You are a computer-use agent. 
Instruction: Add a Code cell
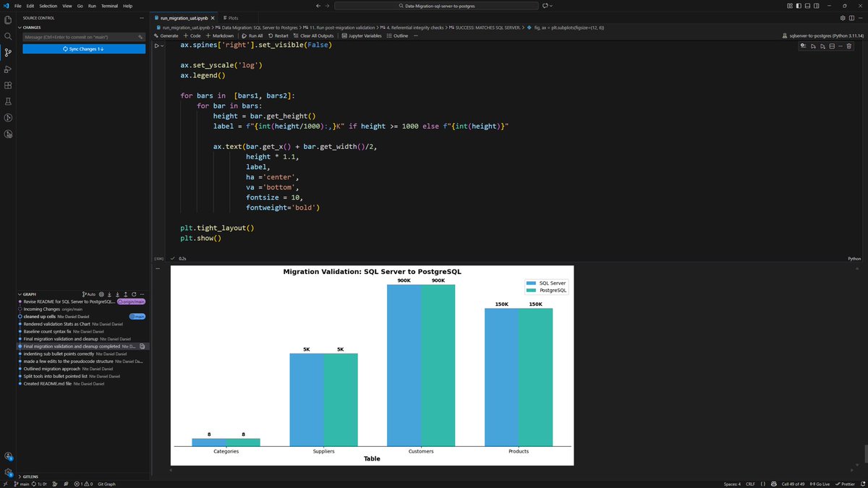(192, 35)
